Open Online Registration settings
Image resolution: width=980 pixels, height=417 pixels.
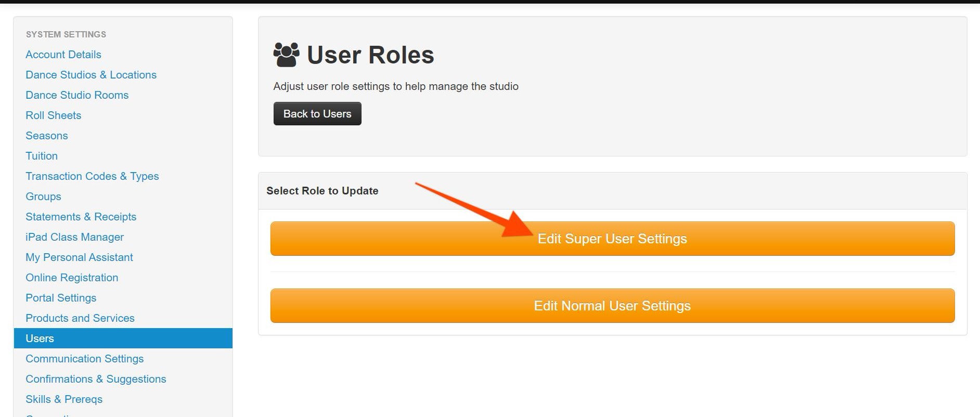tap(72, 278)
